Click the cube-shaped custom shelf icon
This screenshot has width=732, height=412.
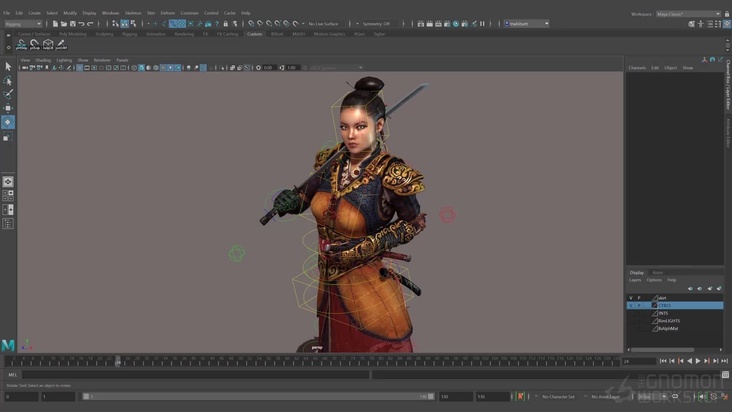[48, 44]
